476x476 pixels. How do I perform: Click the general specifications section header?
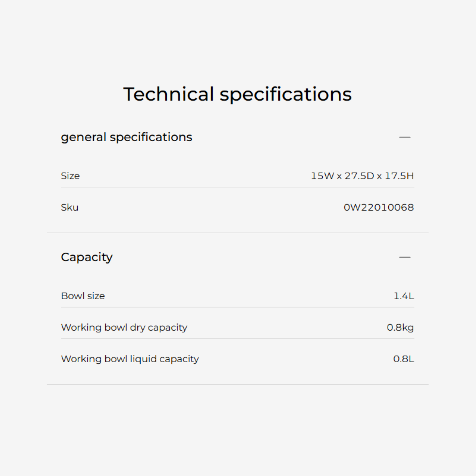coord(126,137)
